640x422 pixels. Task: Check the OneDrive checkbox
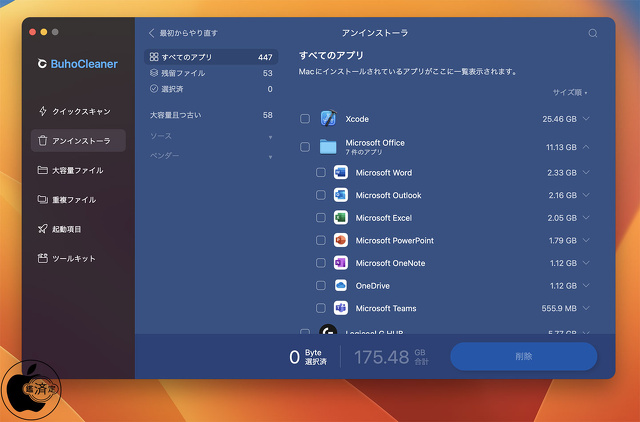[x=321, y=285]
